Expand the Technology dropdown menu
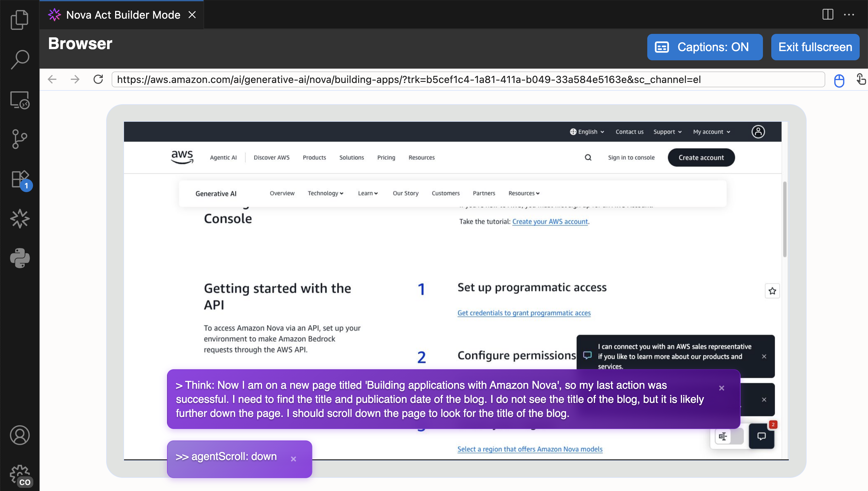 (x=325, y=193)
